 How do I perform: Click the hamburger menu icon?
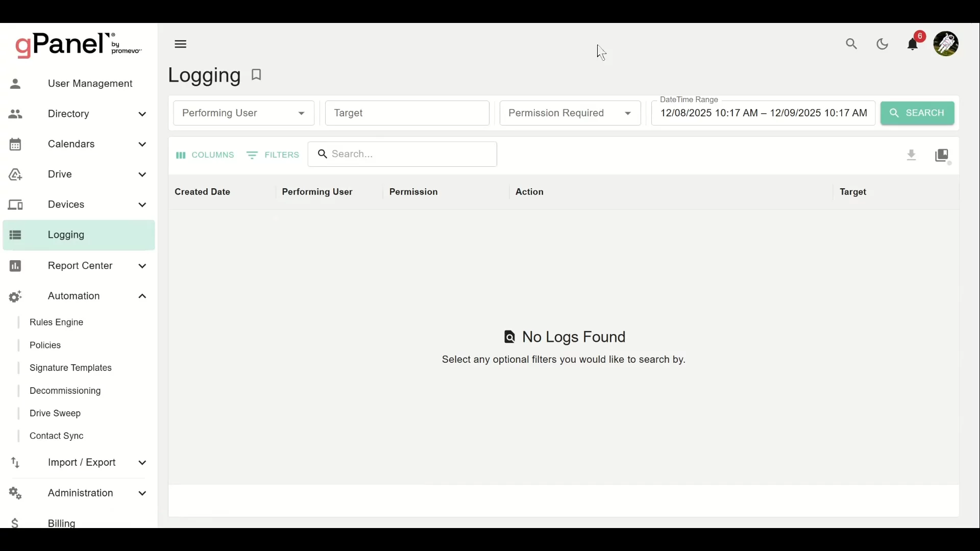(x=181, y=44)
